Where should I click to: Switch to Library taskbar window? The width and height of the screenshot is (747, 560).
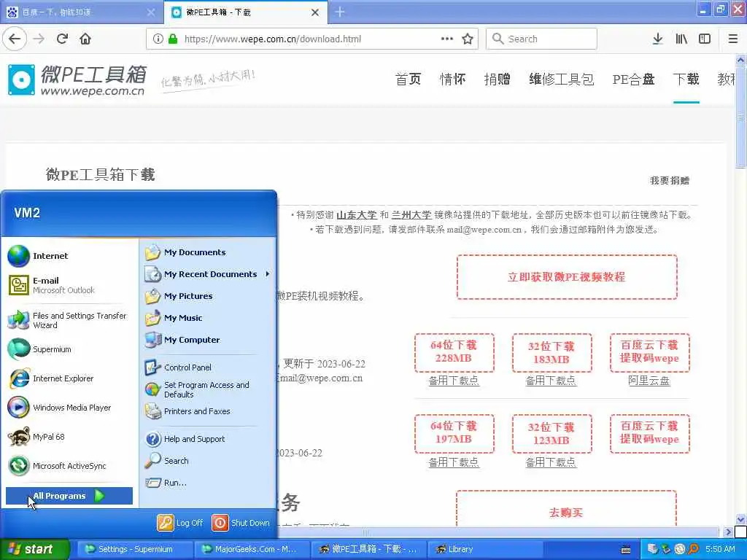[x=486, y=549]
